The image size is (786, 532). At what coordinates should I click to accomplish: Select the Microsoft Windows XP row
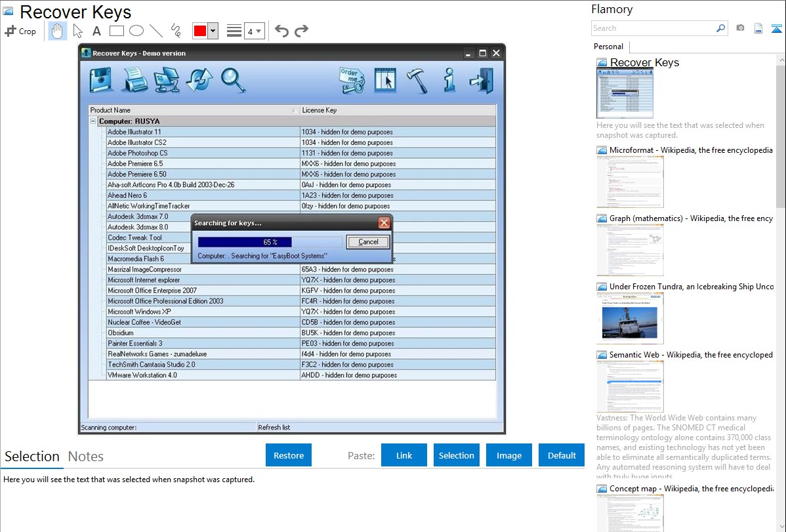click(300, 312)
